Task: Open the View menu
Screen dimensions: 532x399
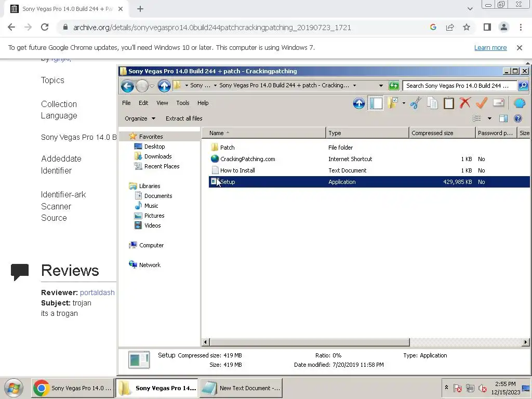Action: click(162, 103)
